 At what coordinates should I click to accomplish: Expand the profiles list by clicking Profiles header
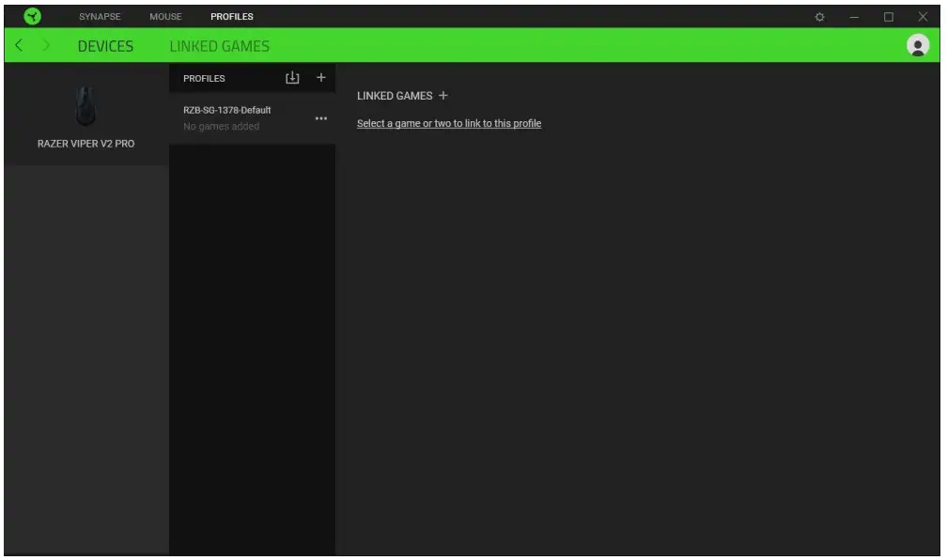206,78
